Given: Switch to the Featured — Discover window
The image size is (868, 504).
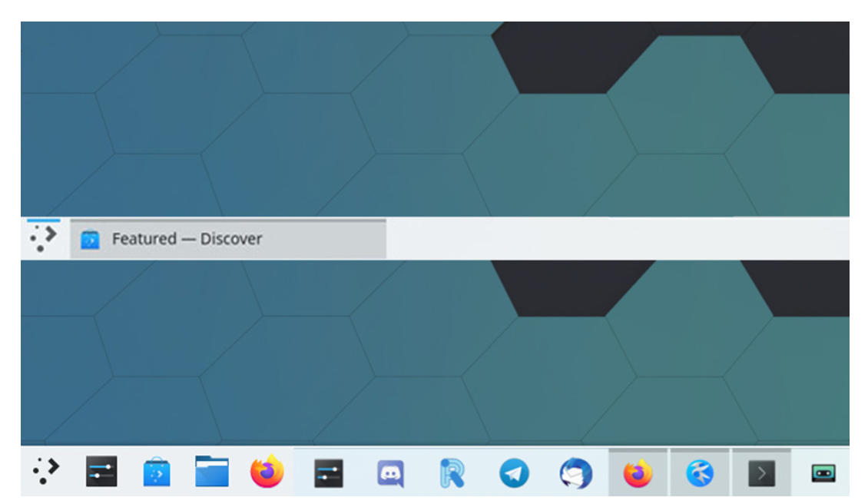Looking at the screenshot, I should pyautogui.click(x=192, y=238).
